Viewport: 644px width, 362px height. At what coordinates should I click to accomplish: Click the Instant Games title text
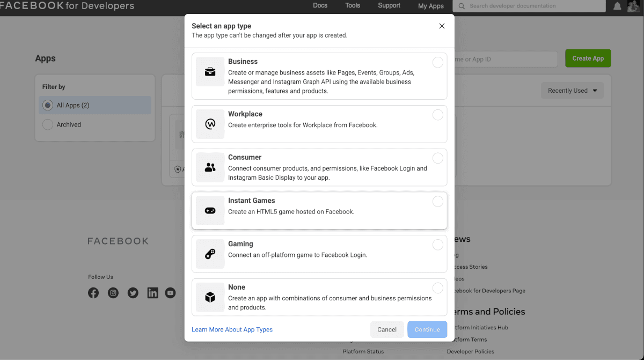point(251,201)
